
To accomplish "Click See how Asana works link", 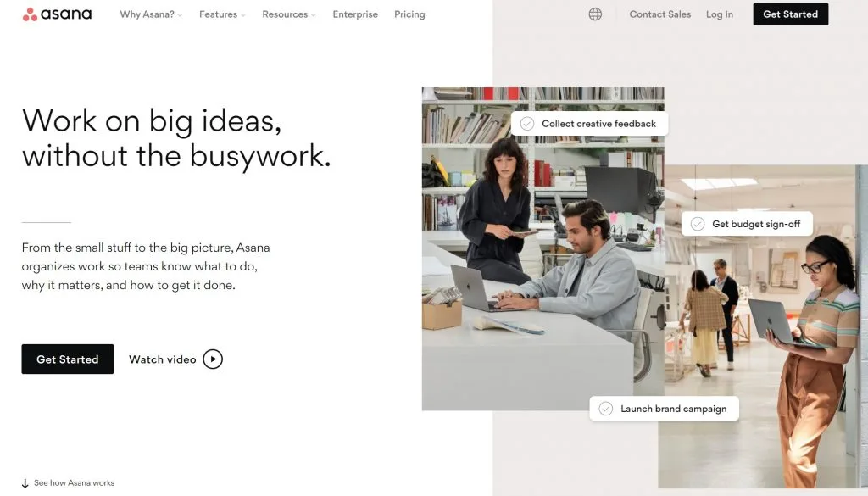I will 75,482.
